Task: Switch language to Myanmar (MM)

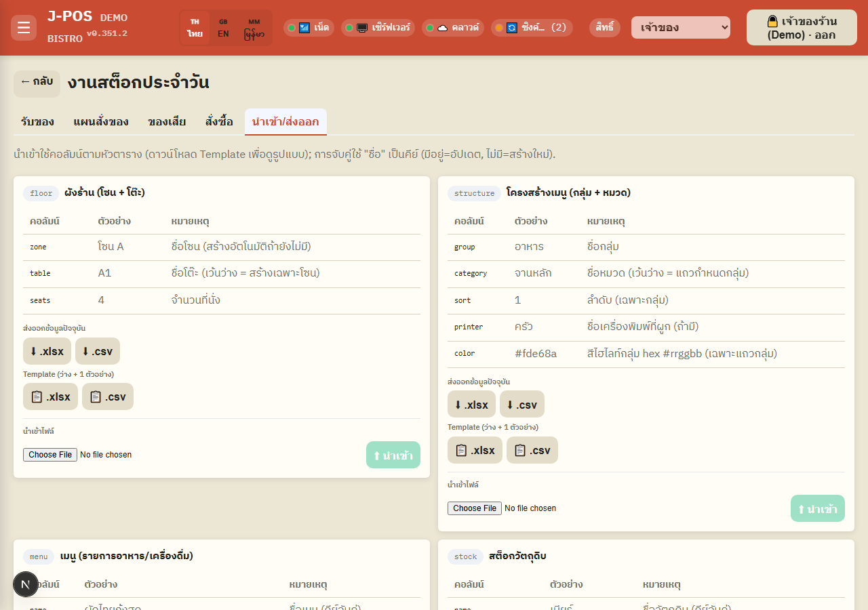Action: (x=254, y=28)
